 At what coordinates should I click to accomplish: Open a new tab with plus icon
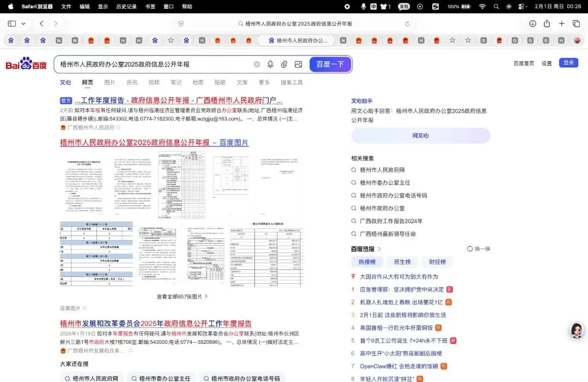(x=561, y=23)
